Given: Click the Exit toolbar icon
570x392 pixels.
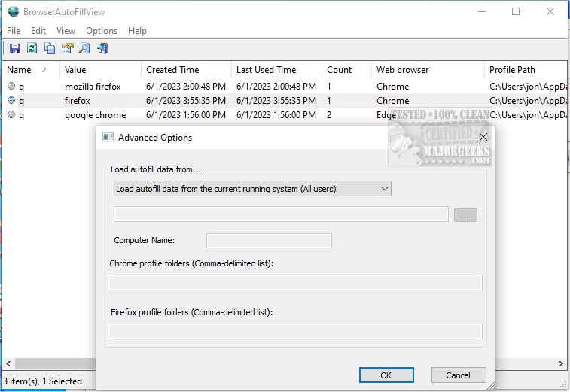Looking at the screenshot, I should click(x=103, y=49).
